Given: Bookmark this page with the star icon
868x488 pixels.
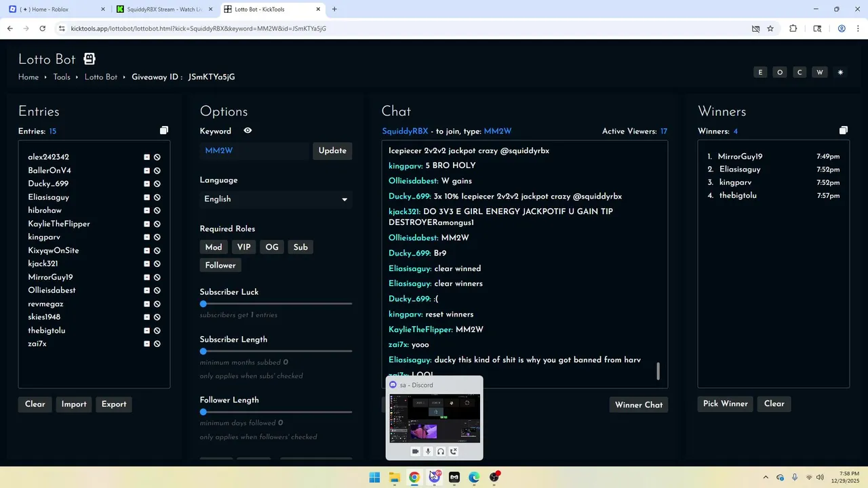Looking at the screenshot, I should (x=770, y=28).
